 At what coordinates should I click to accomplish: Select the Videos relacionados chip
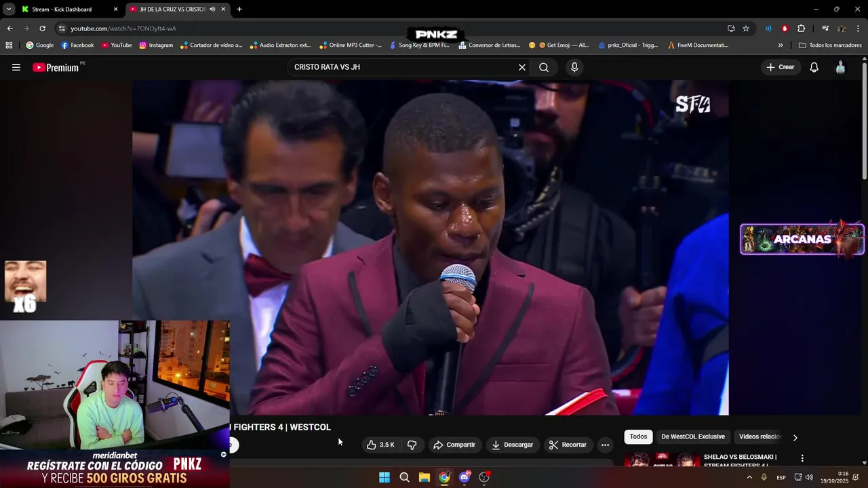tap(760, 436)
